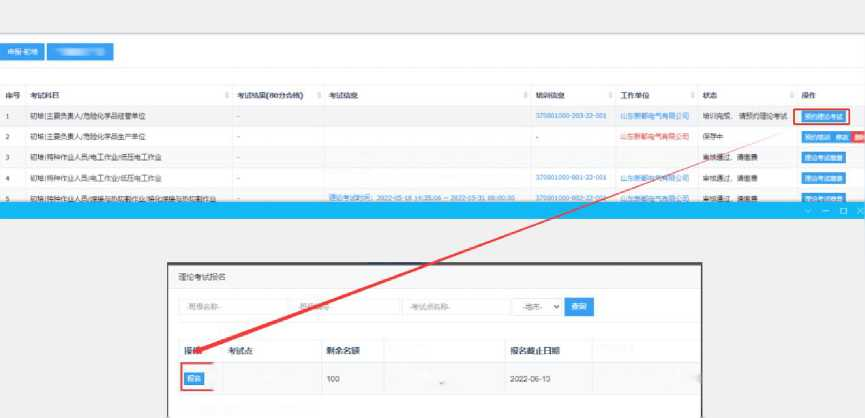Image resolution: width=865 pixels, height=418 pixels.
Task: Focus the 班级名称 input field in the dialog
Action: tap(234, 307)
